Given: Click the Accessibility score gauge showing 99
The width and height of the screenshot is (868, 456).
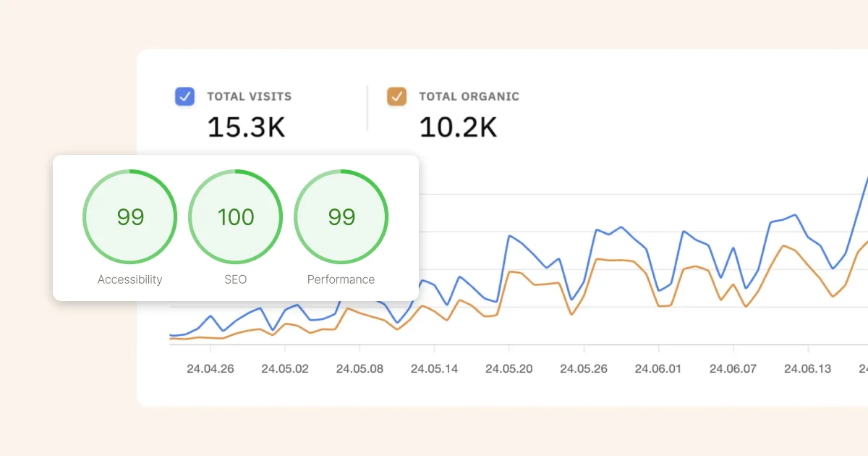Looking at the screenshot, I should point(129,217).
